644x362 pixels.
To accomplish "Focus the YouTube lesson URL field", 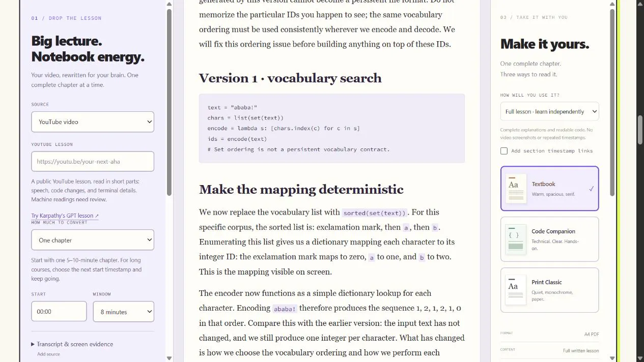I will pyautogui.click(x=93, y=161).
